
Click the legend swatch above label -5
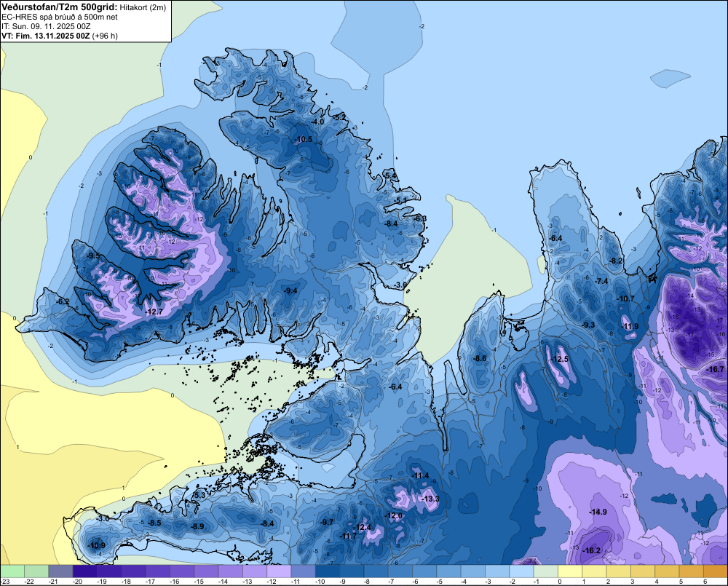tap(448, 571)
